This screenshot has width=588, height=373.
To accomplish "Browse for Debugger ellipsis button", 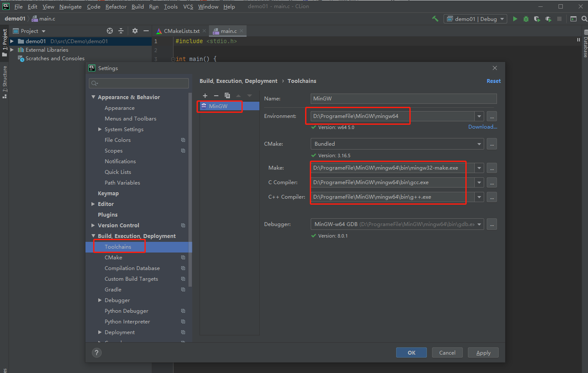I will [x=492, y=224].
